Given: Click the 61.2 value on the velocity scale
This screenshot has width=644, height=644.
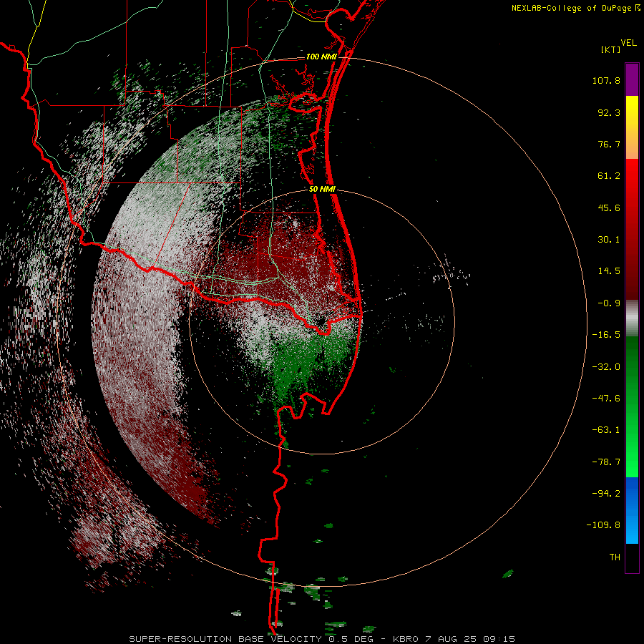Looking at the screenshot, I should click(x=609, y=176).
